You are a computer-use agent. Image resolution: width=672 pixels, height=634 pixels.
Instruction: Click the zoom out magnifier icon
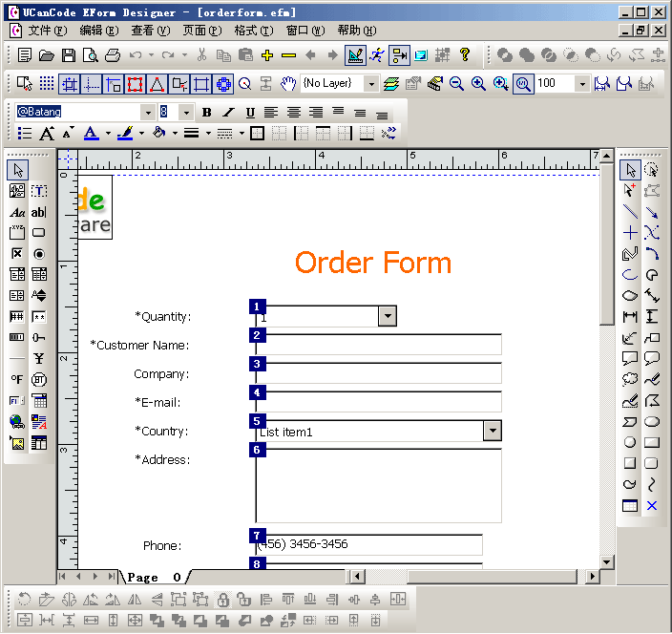[456, 84]
